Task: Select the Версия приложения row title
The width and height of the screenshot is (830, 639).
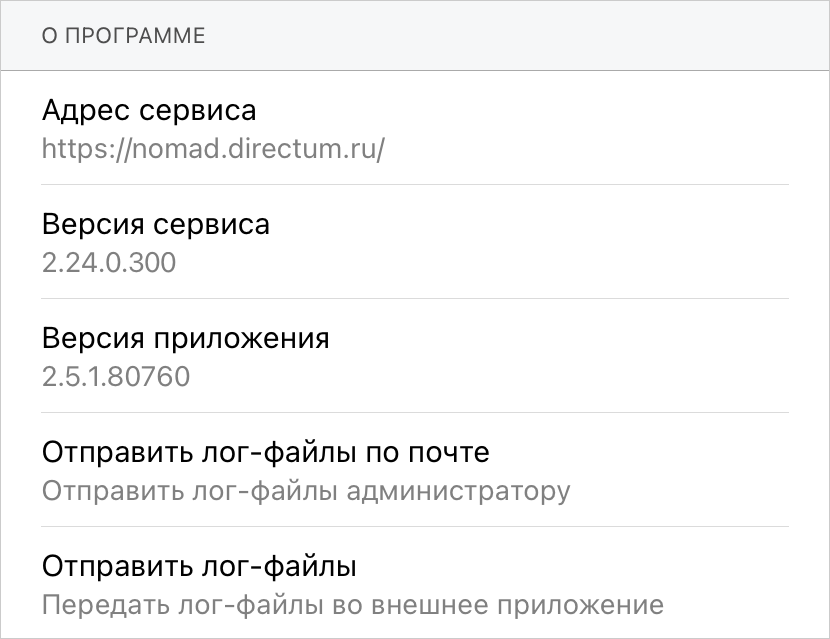Action: click(x=186, y=338)
